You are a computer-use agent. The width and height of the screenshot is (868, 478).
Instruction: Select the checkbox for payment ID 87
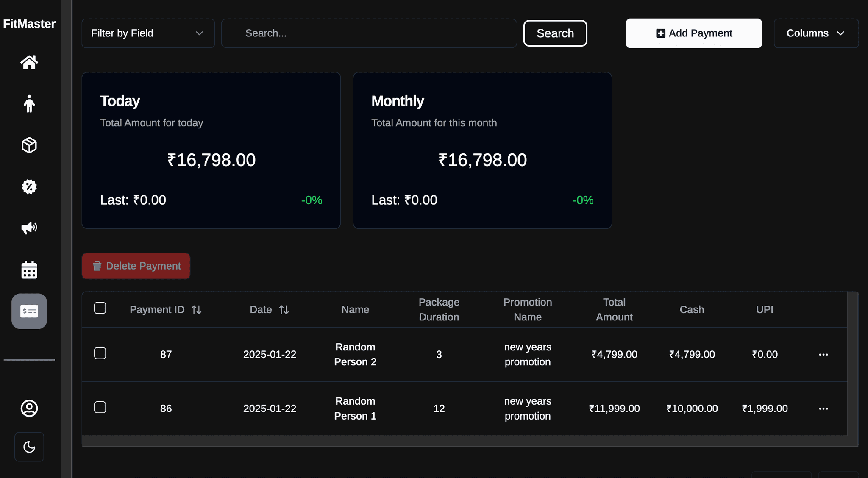[100, 353]
